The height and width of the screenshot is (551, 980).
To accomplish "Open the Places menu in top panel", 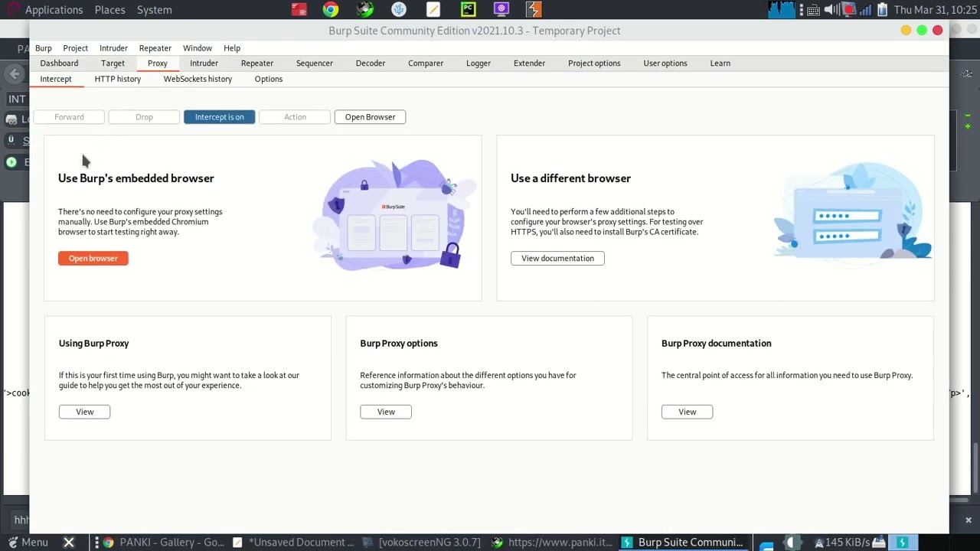I will [109, 10].
